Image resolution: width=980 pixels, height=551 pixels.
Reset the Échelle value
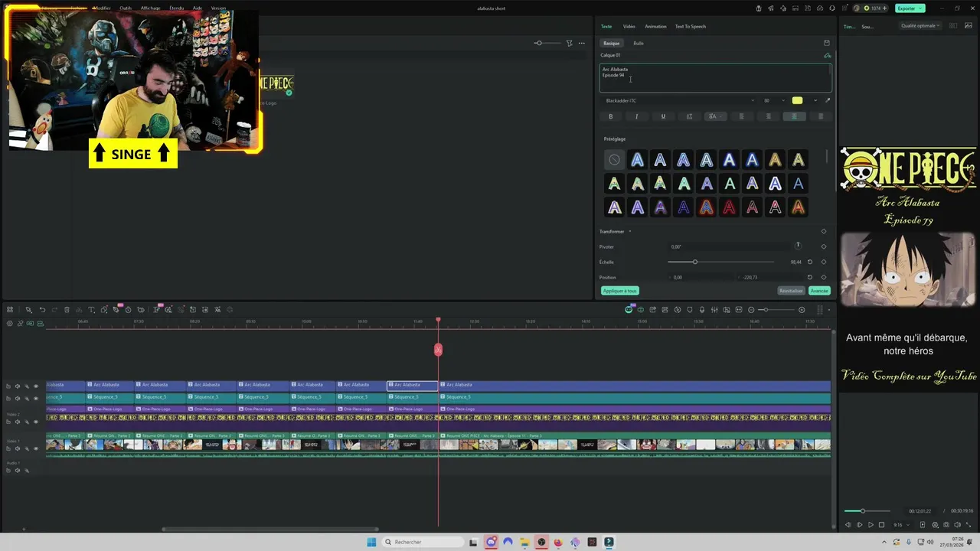tap(810, 262)
